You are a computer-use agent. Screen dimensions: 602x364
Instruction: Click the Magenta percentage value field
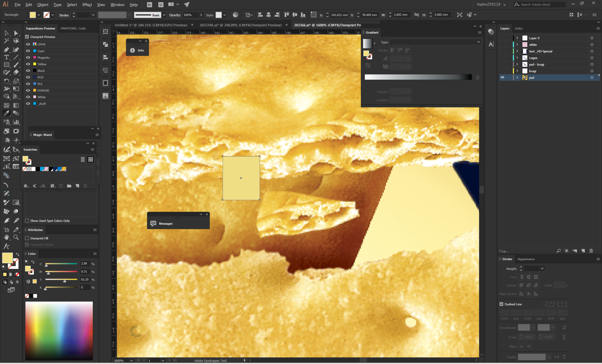[x=84, y=272]
